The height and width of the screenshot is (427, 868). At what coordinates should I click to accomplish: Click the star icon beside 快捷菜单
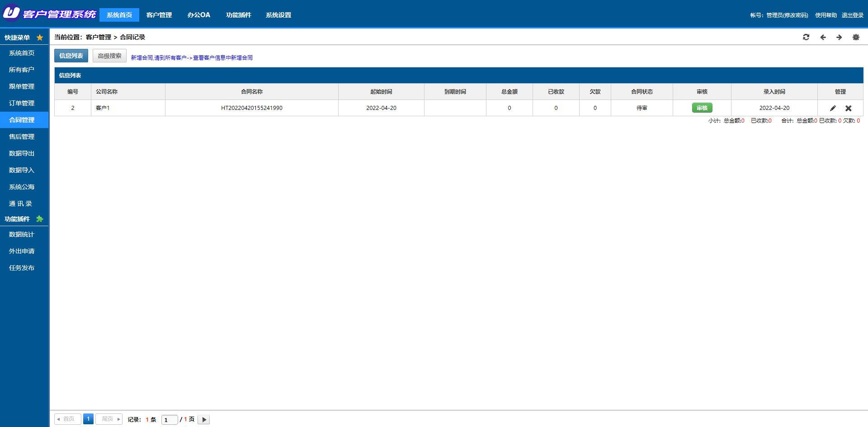coord(40,38)
